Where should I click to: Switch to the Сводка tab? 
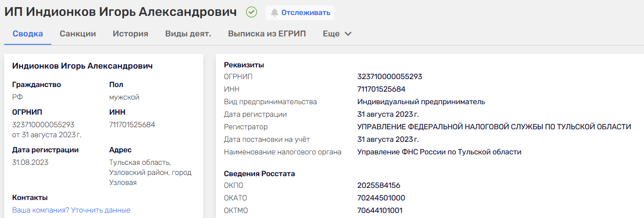pos(28,34)
